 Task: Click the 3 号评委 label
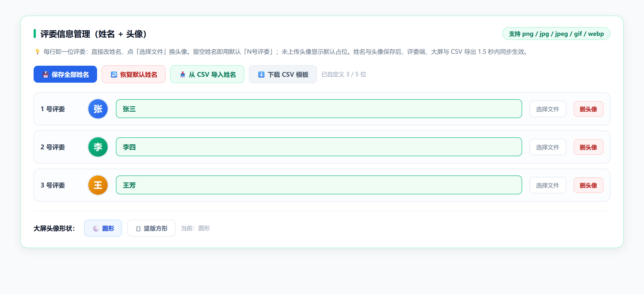[x=53, y=185]
